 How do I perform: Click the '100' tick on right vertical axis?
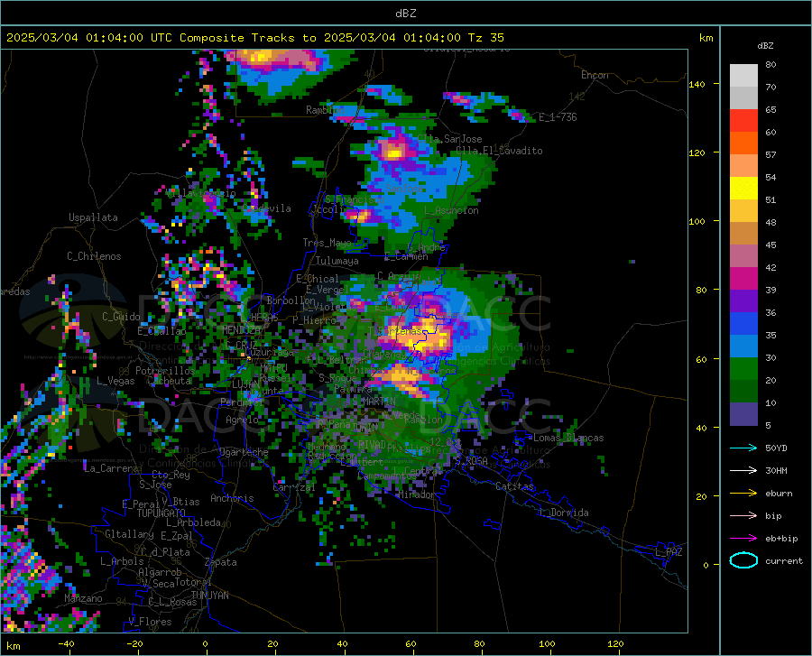[697, 222]
